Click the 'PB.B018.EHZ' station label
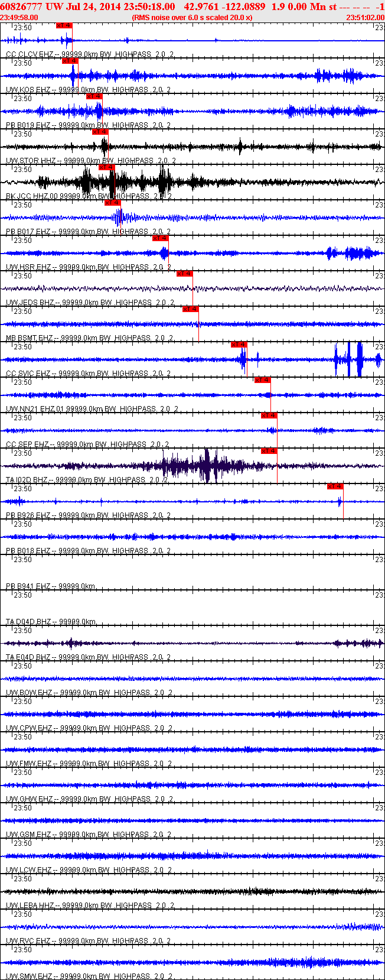Image resolution: width=385 pixels, height=980 pixels. (x=28, y=551)
